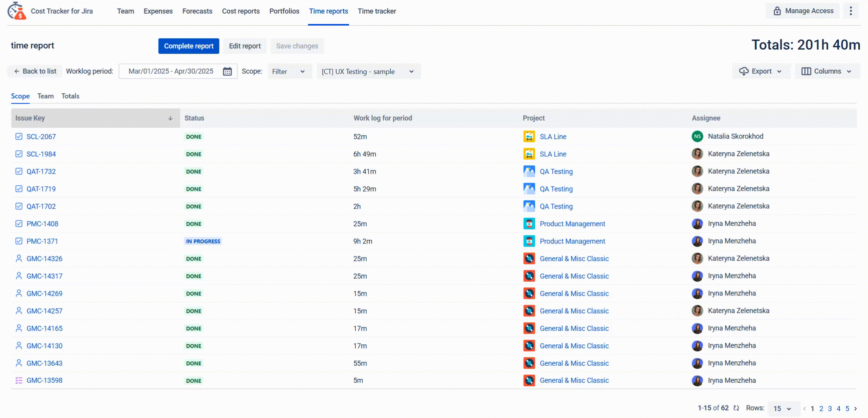Click Totals: 201h 40m text
This screenshot has width=868, height=418.
point(806,45)
